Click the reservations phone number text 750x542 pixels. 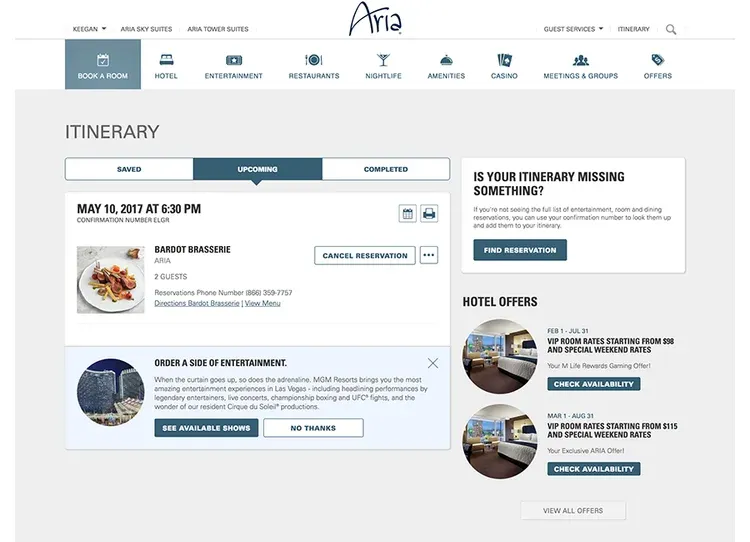pyautogui.click(x=223, y=292)
